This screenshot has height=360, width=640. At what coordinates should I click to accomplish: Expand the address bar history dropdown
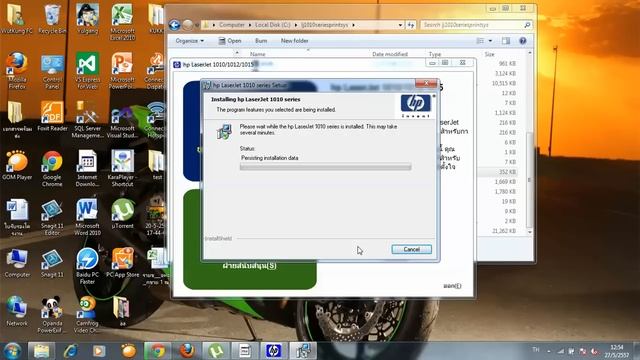pos(400,25)
